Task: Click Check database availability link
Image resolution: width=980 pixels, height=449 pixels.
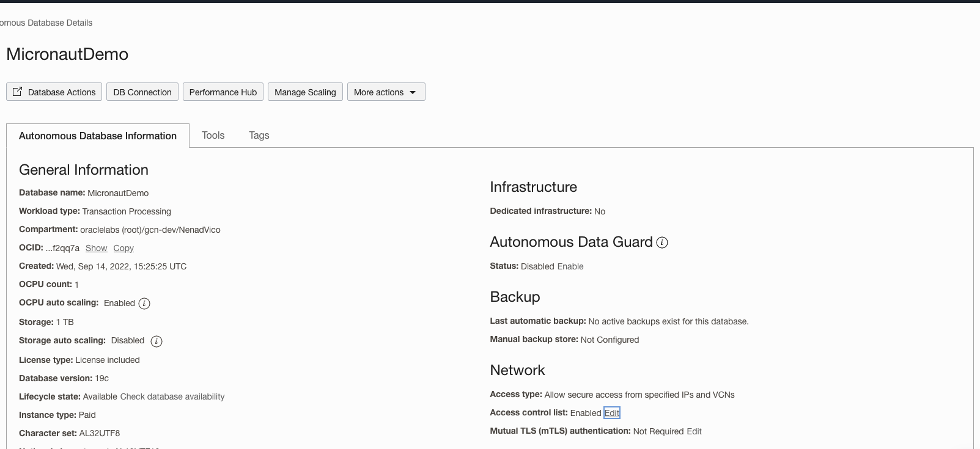Action: (172, 396)
